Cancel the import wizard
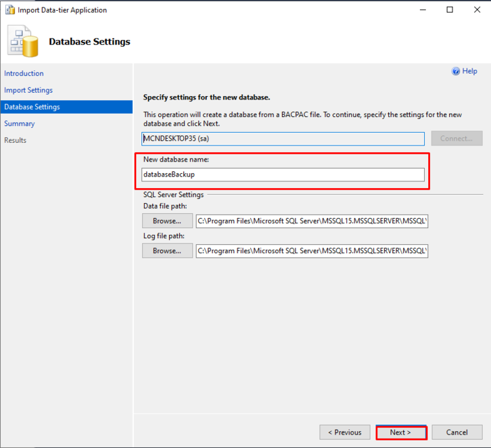Screen dimensions: 491x448 (x=457, y=432)
